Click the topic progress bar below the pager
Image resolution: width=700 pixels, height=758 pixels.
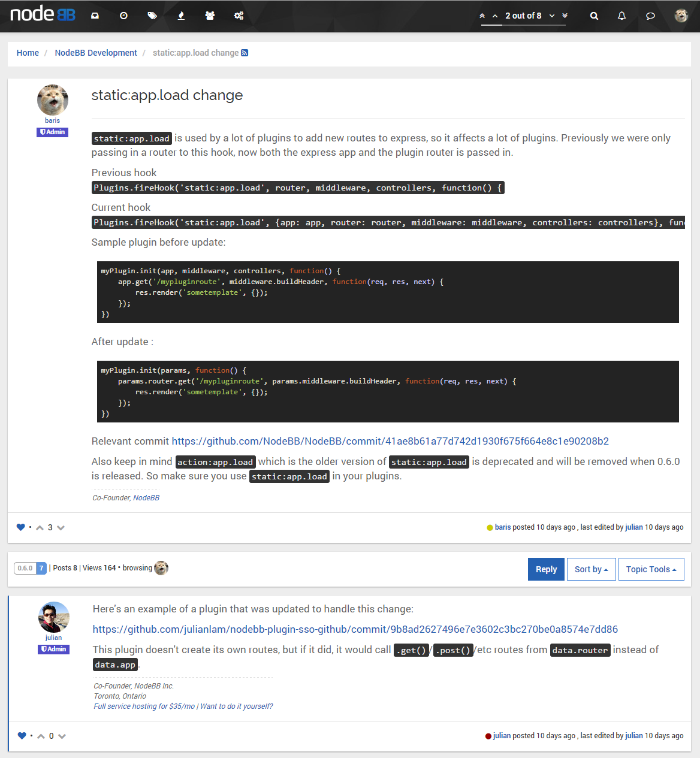[522, 25]
